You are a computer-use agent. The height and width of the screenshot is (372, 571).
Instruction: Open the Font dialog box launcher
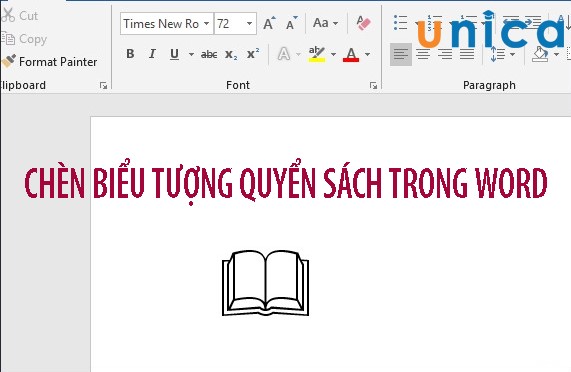(x=373, y=86)
